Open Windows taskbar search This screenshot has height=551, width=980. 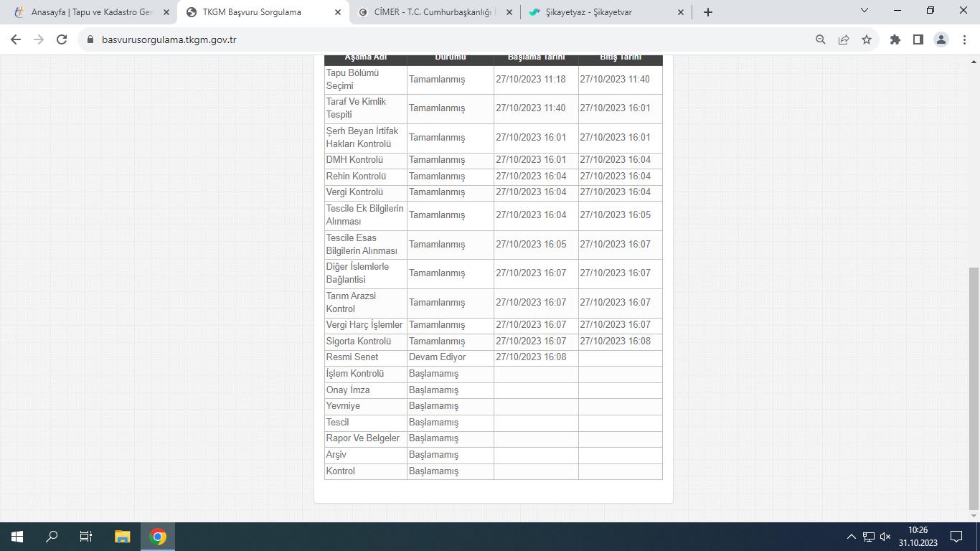tap(52, 537)
